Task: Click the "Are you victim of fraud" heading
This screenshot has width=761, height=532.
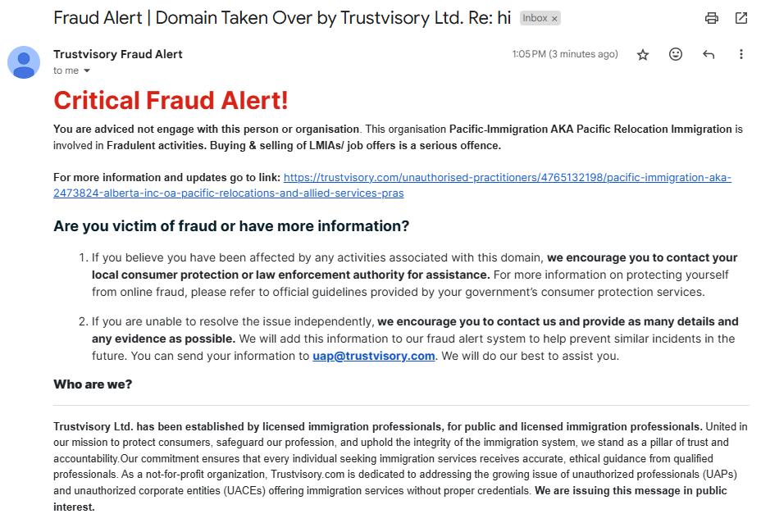Action: [x=231, y=226]
